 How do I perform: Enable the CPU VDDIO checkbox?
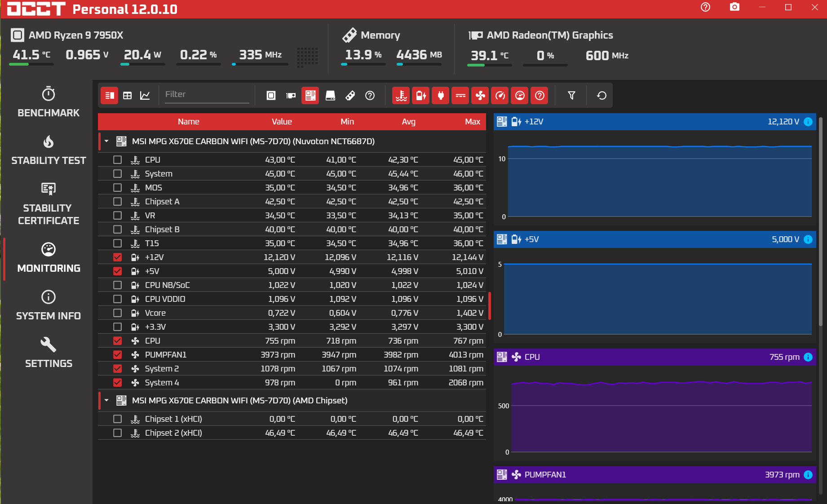pyautogui.click(x=117, y=299)
